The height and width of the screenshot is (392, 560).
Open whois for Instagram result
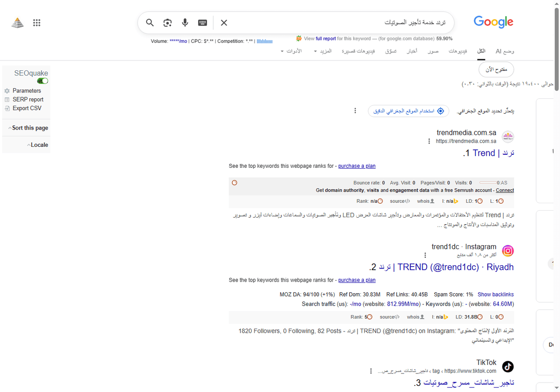click(x=415, y=317)
